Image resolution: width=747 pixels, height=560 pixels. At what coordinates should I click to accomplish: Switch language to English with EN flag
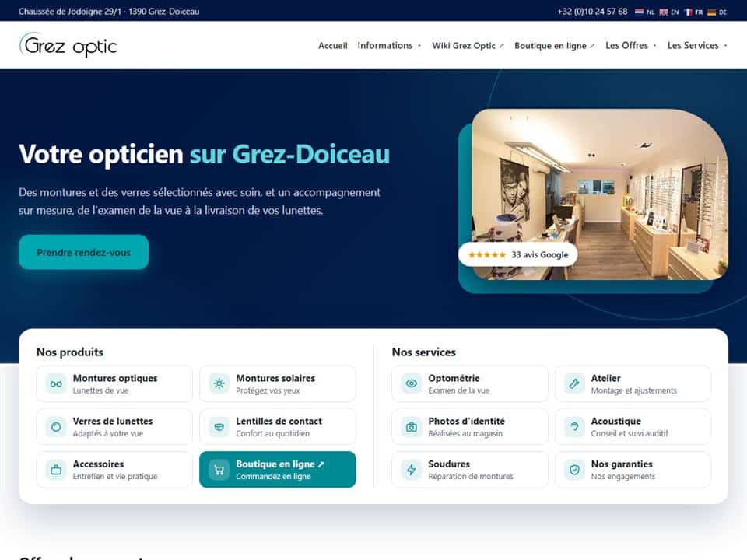669,12
